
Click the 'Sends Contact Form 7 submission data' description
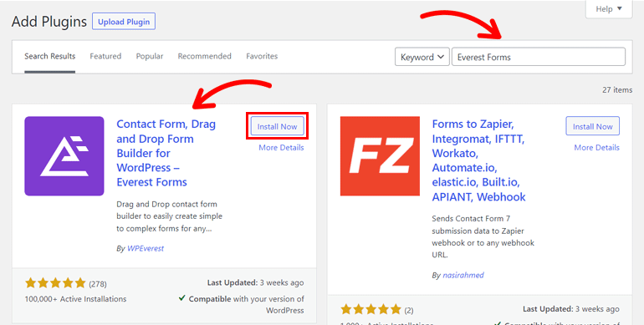pos(483,236)
